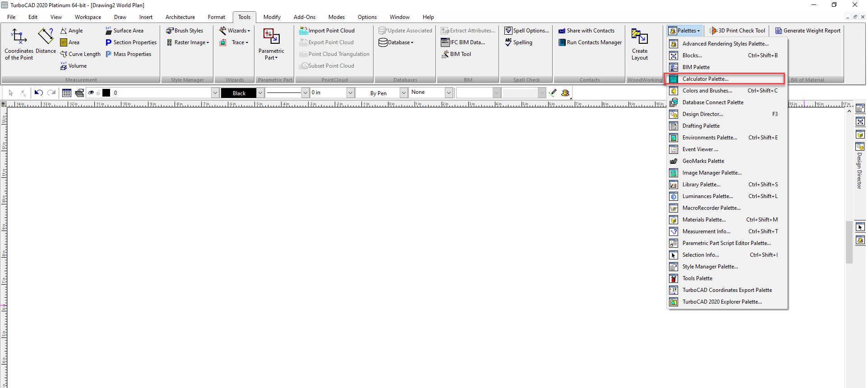Open TurboCAD 2020 Explorer Palette

click(727, 302)
